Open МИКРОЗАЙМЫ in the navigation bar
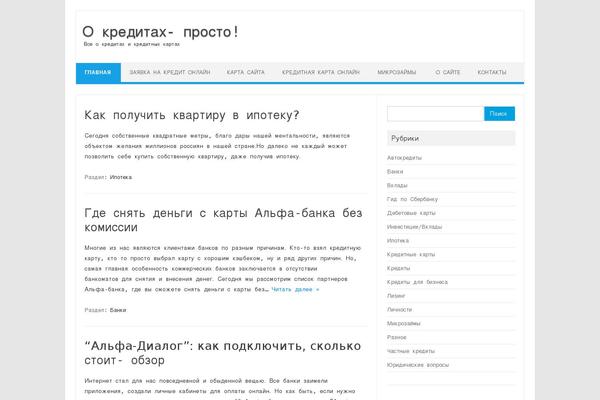This screenshot has height=400, width=600. (397, 72)
